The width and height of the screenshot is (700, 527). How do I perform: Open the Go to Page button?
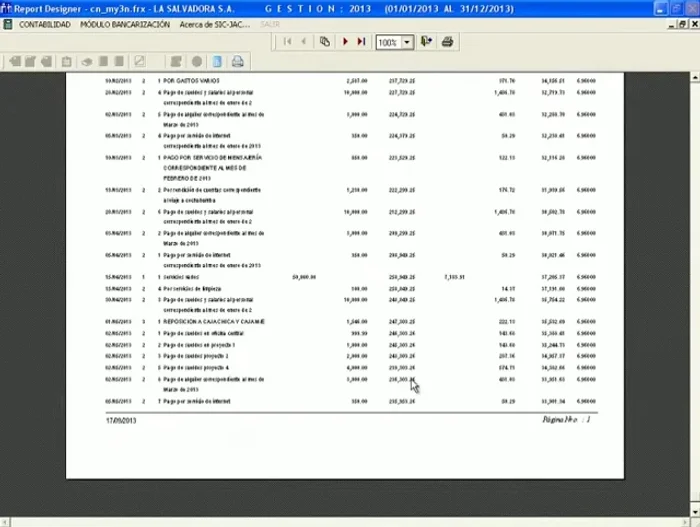[x=325, y=42]
